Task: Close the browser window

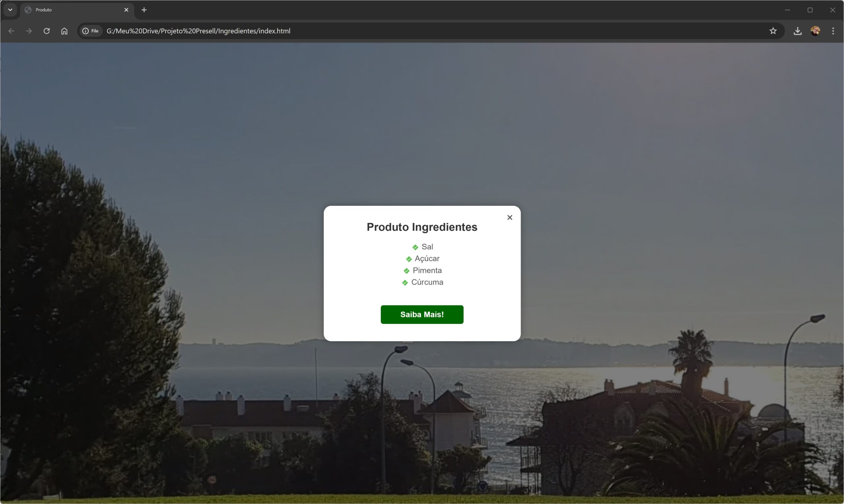Action: 832,10
